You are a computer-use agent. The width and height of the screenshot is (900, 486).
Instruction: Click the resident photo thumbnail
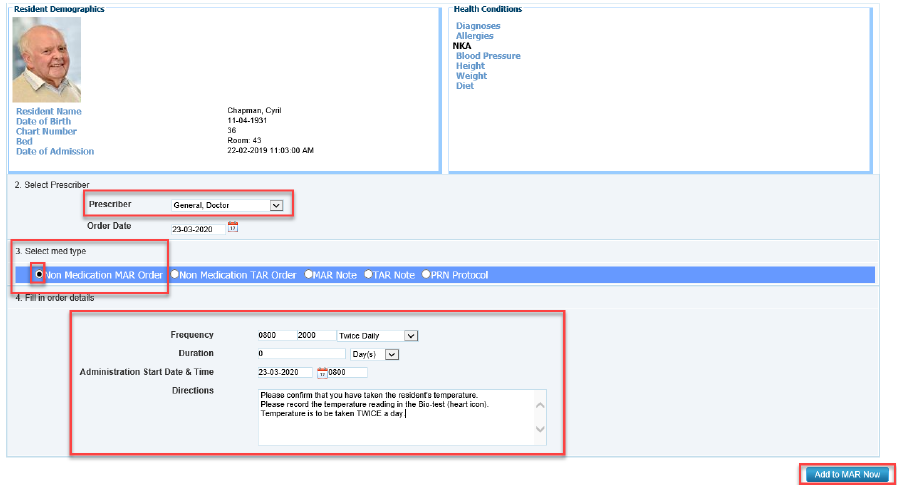[x=47, y=60]
